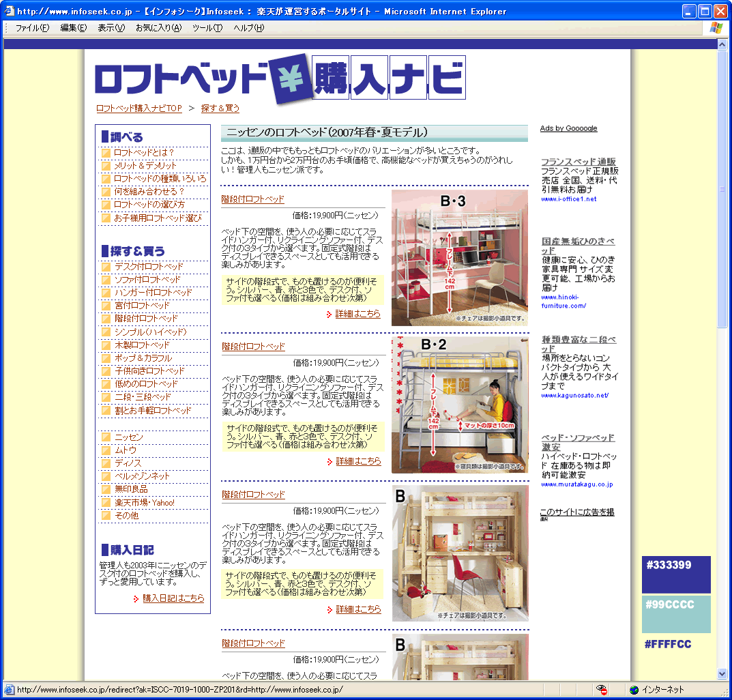Click the Internet Explorer page icon in title bar
Screen dimensions: 732x700
pyautogui.click(x=8, y=11)
